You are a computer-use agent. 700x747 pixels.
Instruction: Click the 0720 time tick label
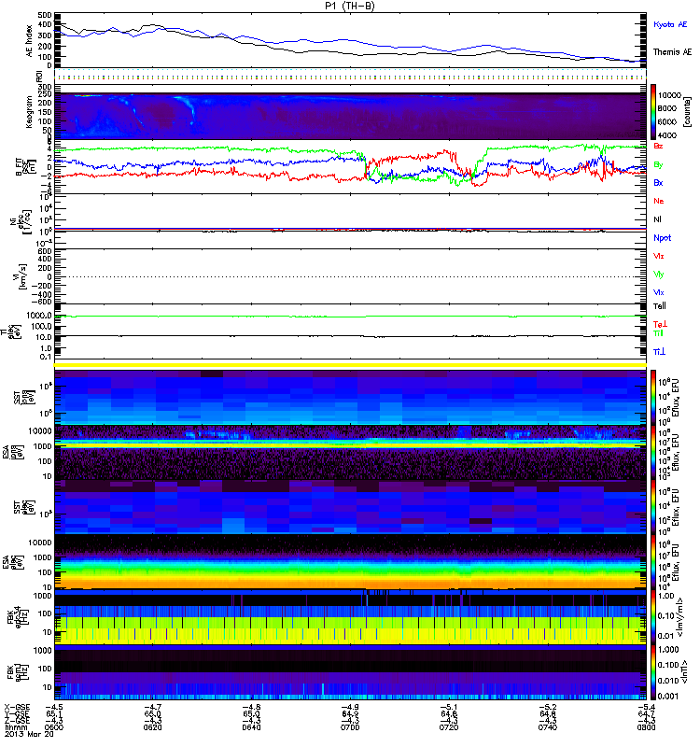click(x=449, y=727)
